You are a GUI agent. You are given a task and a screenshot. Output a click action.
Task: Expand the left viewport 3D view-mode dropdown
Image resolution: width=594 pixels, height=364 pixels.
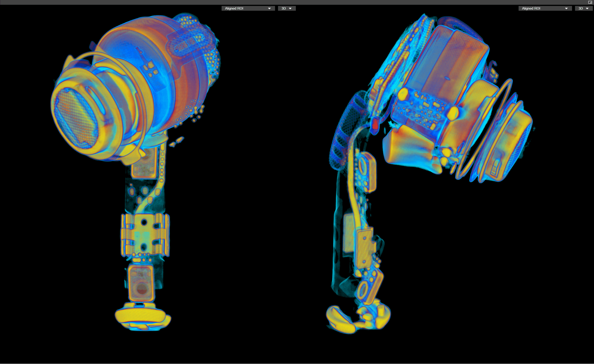286,8
